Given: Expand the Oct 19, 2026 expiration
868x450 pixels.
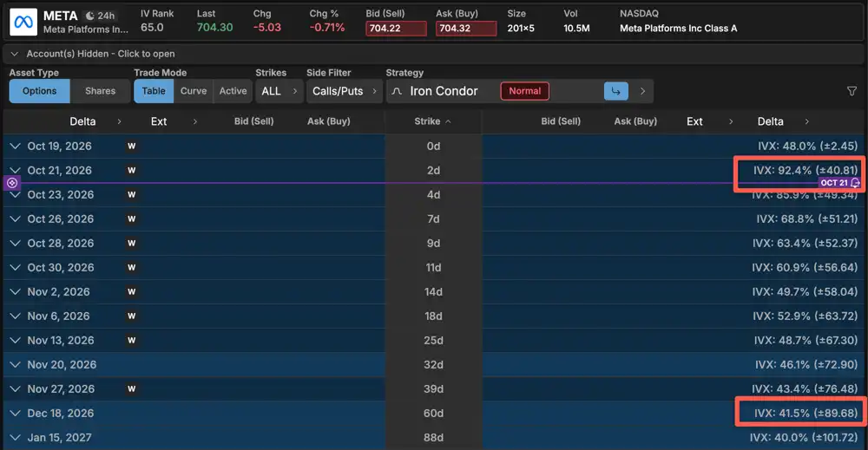Looking at the screenshot, I should pyautogui.click(x=16, y=146).
